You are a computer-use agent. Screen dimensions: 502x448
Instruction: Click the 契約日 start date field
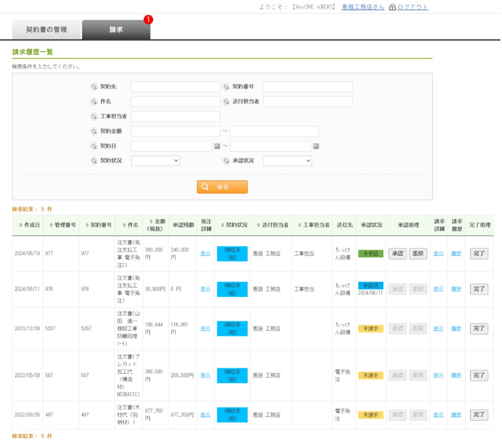pos(171,146)
